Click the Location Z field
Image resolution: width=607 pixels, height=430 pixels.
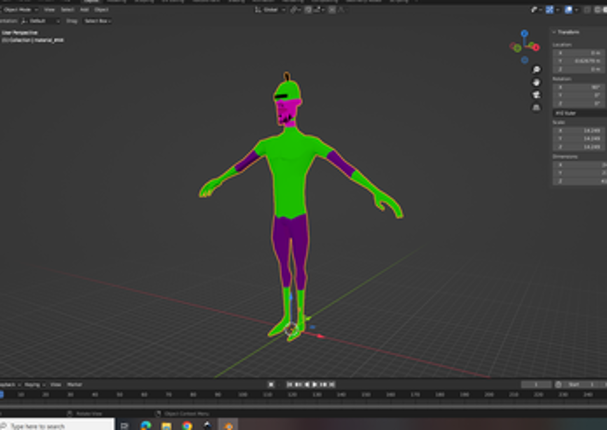pyautogui.click(x=580, y=69)
